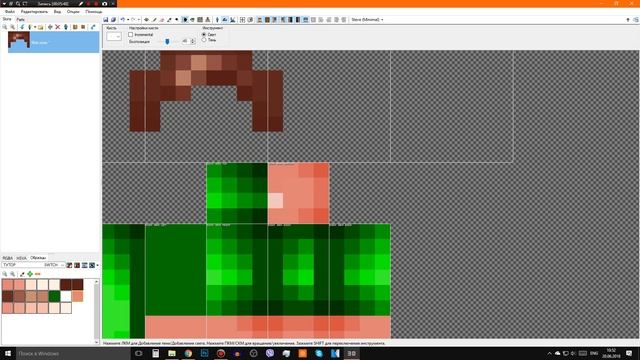
Task: Click the Save skin icon in toolbar
Action: [x=106, y=20]
